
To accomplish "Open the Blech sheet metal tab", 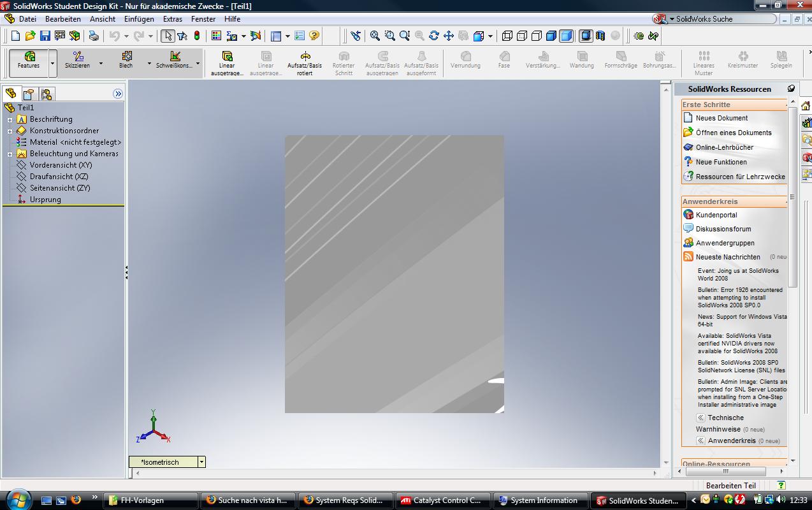I will tap(126, 61).
